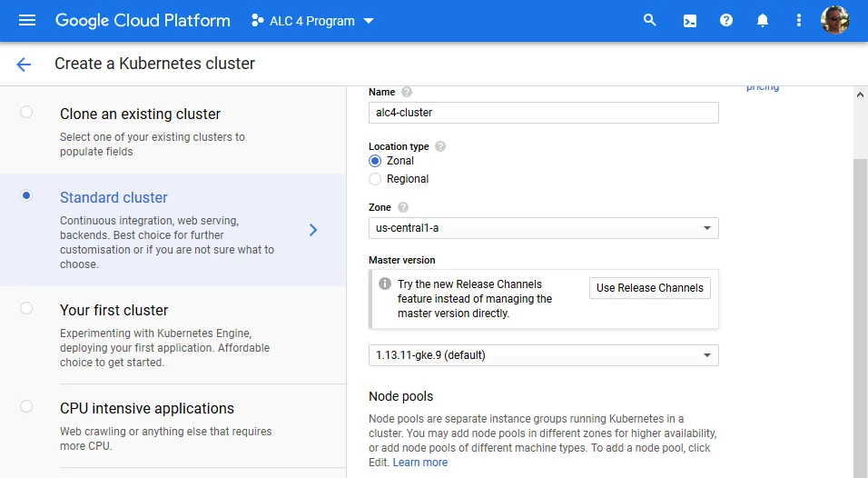Click the help icon beside Location type

pos(440,146)
